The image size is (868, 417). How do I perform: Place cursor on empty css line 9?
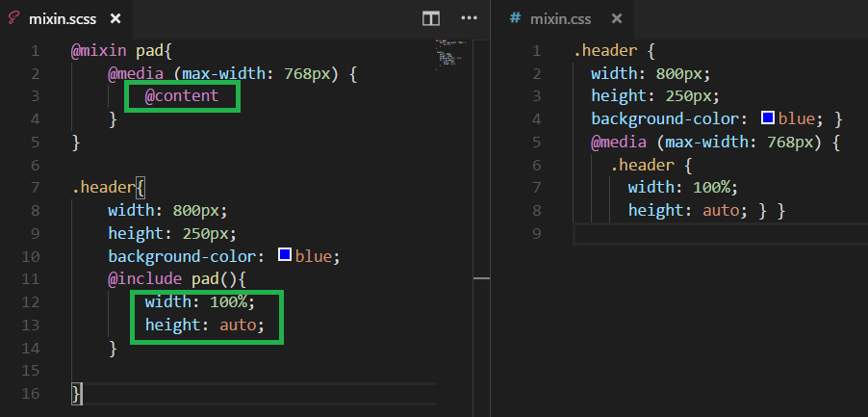721,234
